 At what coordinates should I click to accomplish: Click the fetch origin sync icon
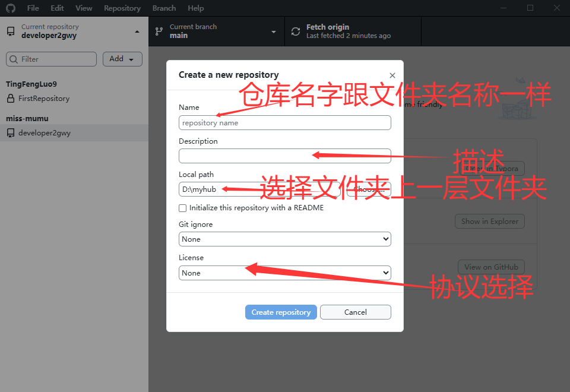pos(296,31)
